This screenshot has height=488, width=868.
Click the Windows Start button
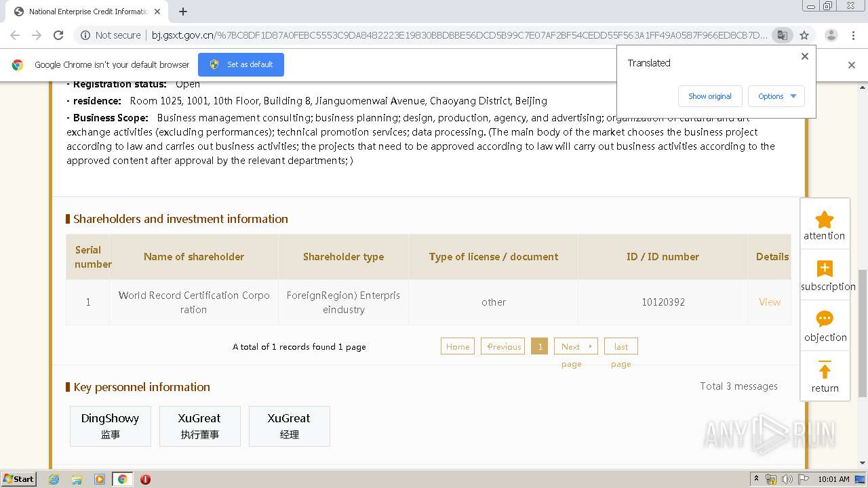pos(18,479)
